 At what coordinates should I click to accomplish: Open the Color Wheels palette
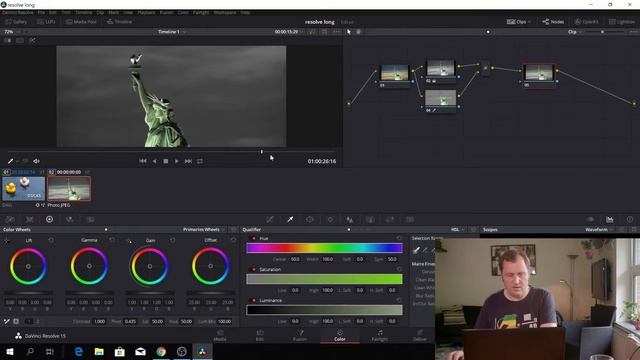click(x=49, y=220)
